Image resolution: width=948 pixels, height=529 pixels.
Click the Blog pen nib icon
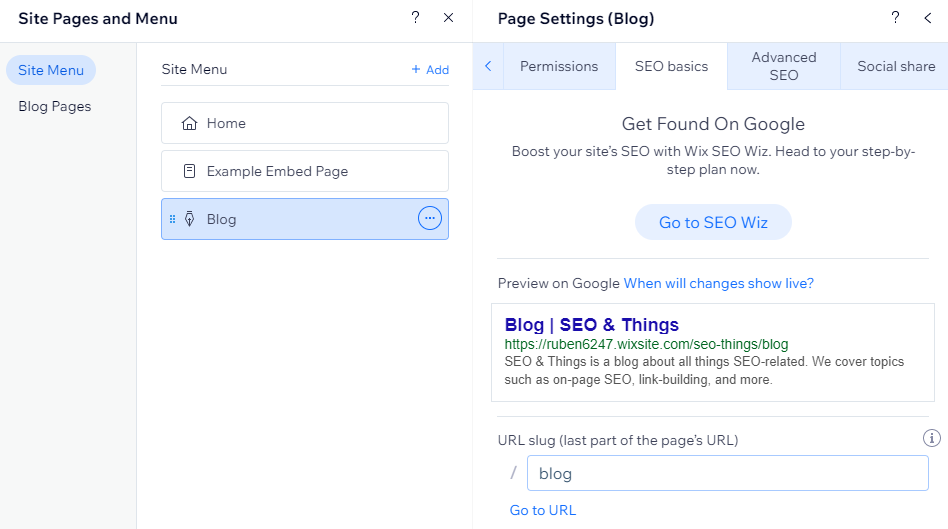[189, 219]
